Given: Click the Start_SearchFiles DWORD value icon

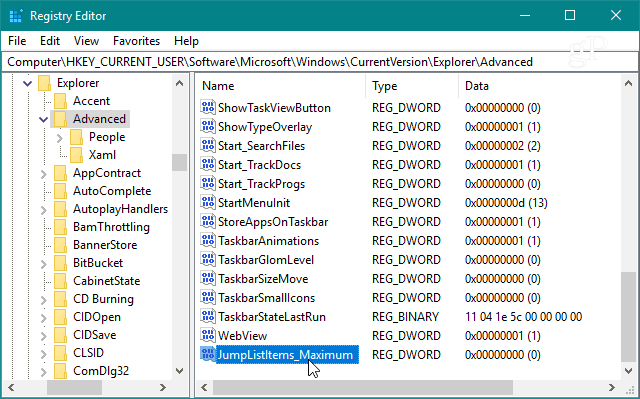Looking at the screenshot, I should pos(208,145).
